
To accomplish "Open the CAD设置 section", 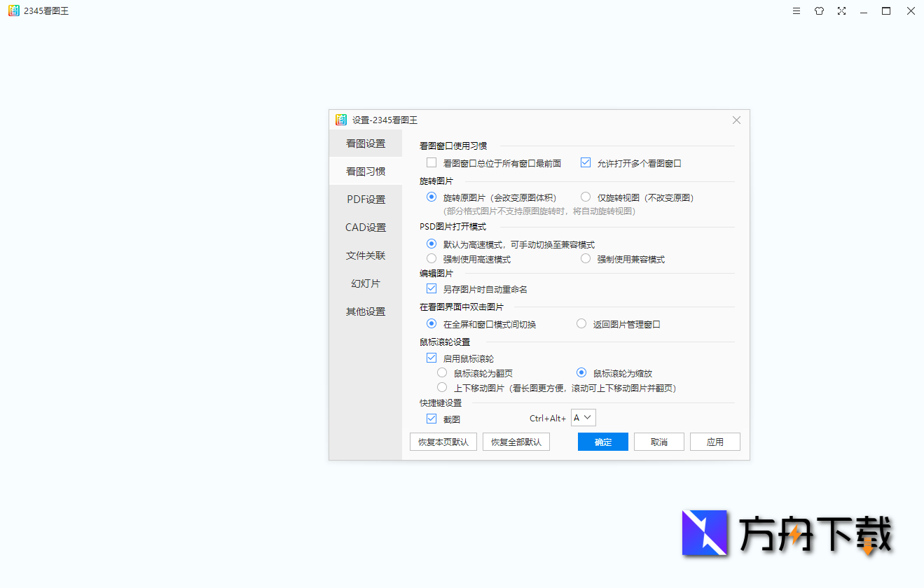I will pos(365,227).
